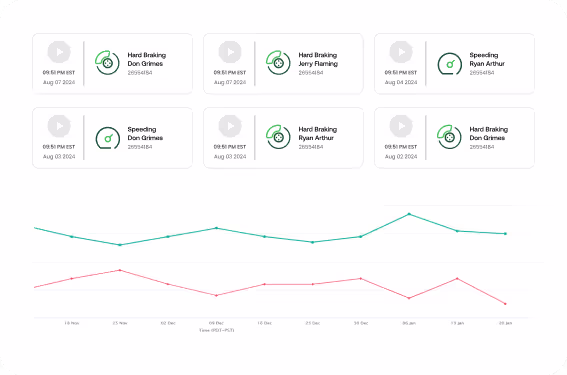Click '02 Dec' axis label
This screenshot has width=567, height=375.
point(168,323)
